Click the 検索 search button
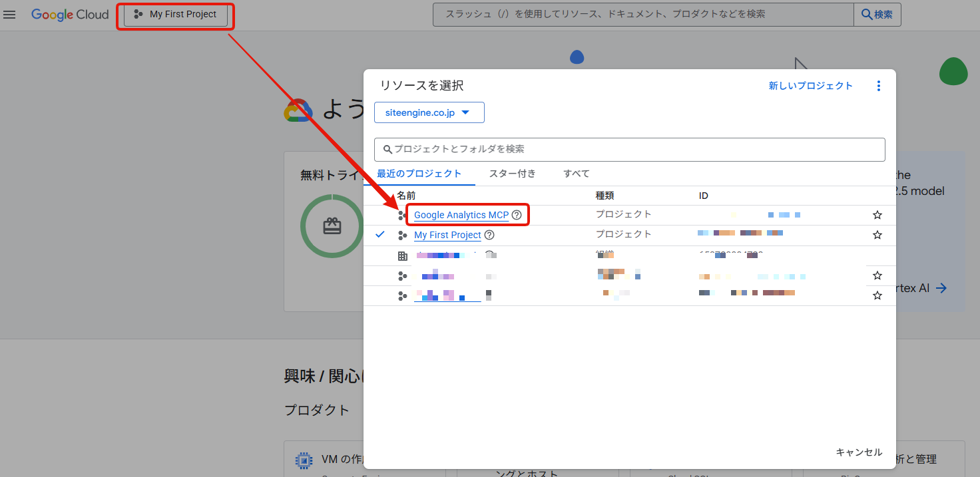This screenshot has height=477, width=980. click(x=877, y=15)
